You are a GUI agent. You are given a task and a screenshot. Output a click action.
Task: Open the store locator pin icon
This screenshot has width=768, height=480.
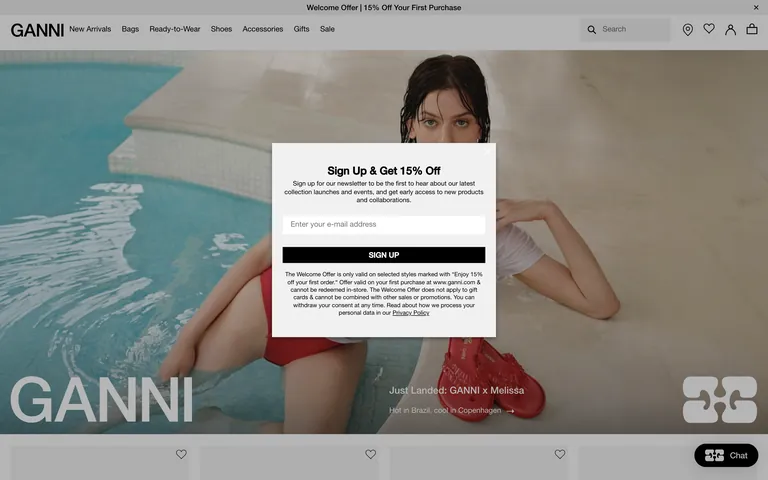[x=688, y=30]
